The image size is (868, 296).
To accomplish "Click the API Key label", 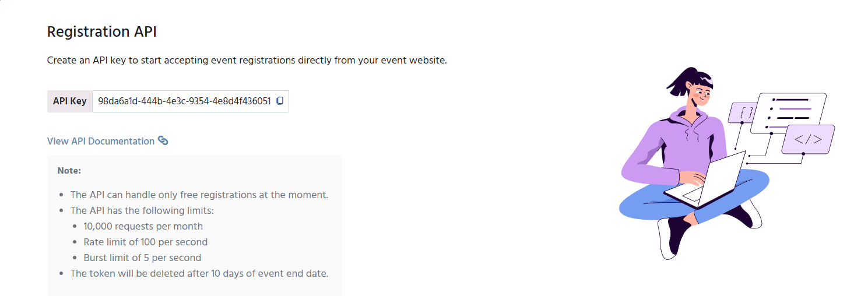I will coord(70,101).
